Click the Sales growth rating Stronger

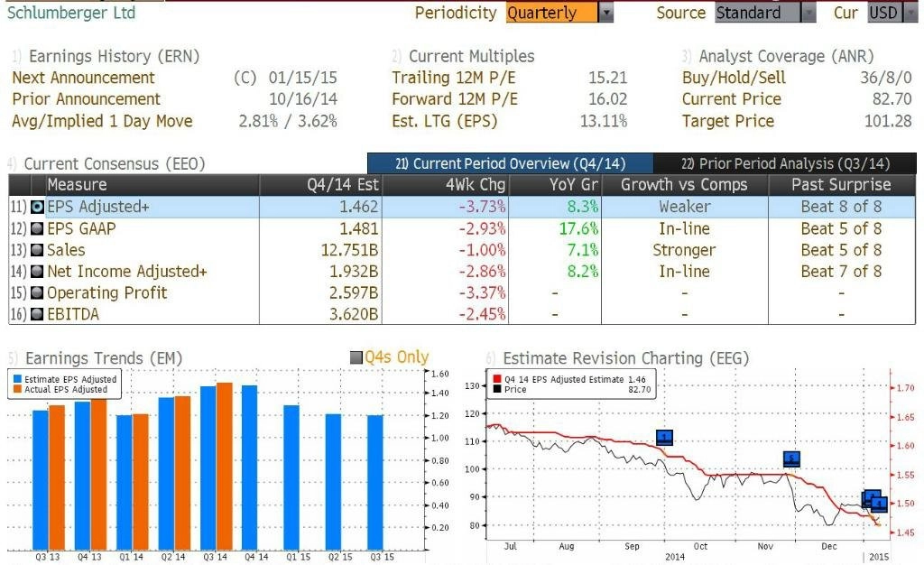click(x=684, y=250)
